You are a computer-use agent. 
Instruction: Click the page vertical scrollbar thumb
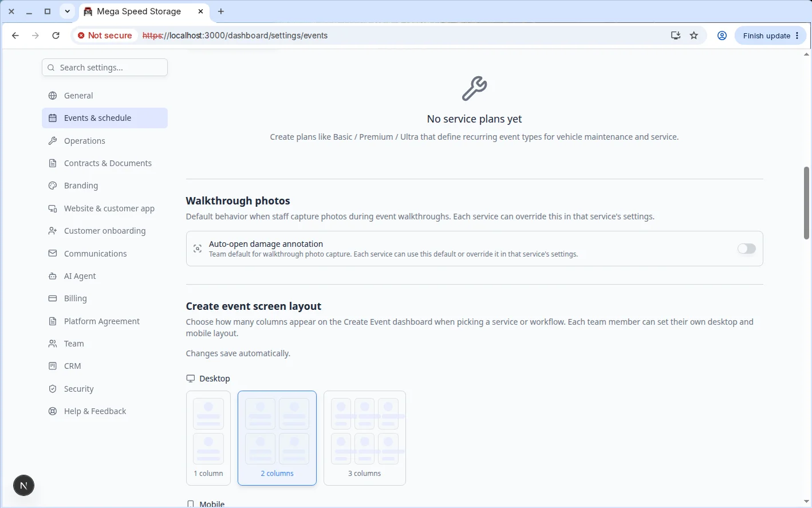tap(806, 203)
